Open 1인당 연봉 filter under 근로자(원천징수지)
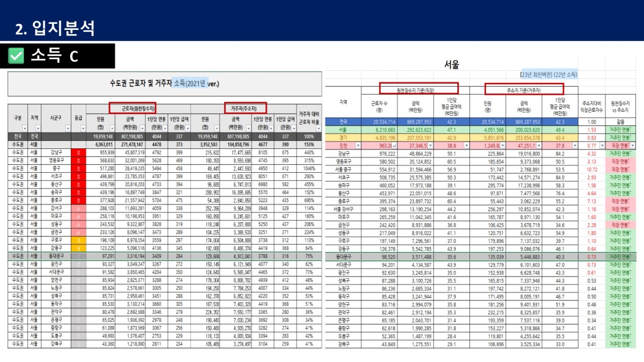 [x=165, y=129]
